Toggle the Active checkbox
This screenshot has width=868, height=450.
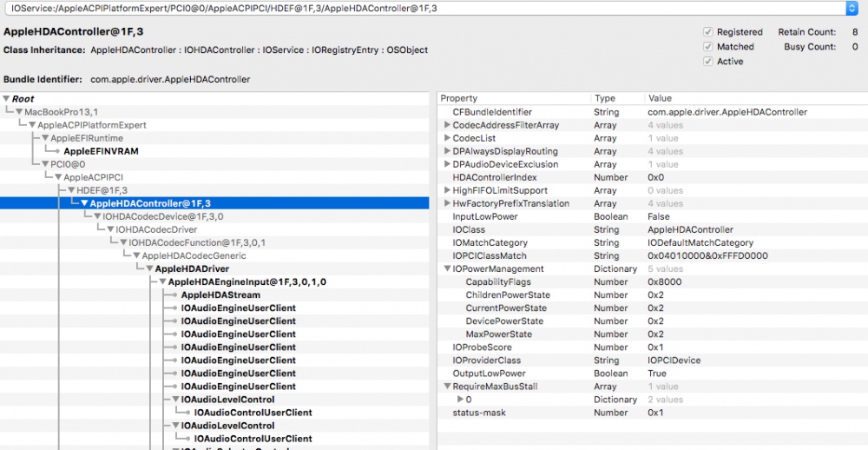(x=707, y=62)
